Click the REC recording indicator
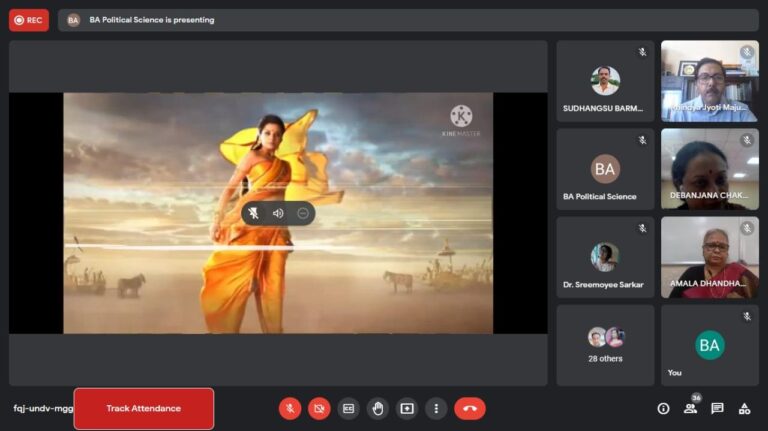The image size is (768, 431). click(29, 20)
